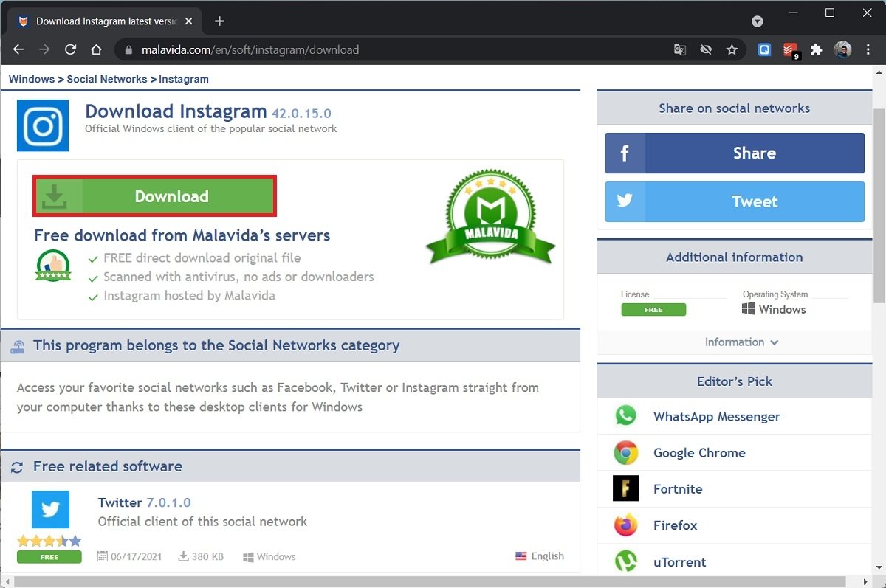Click 'This program belongs to the Social Networks category' heading
Viewport: 886px width, 588px height.
pyautogui.click(x=216, y=345)
